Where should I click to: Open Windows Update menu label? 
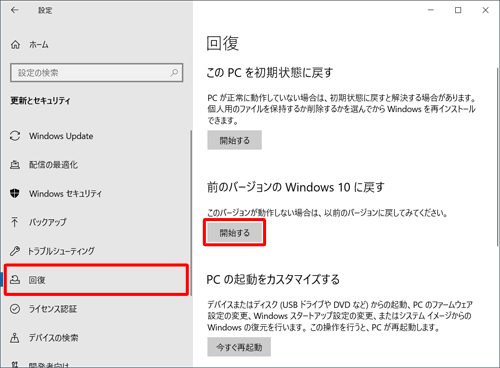(x=61, y=136)
